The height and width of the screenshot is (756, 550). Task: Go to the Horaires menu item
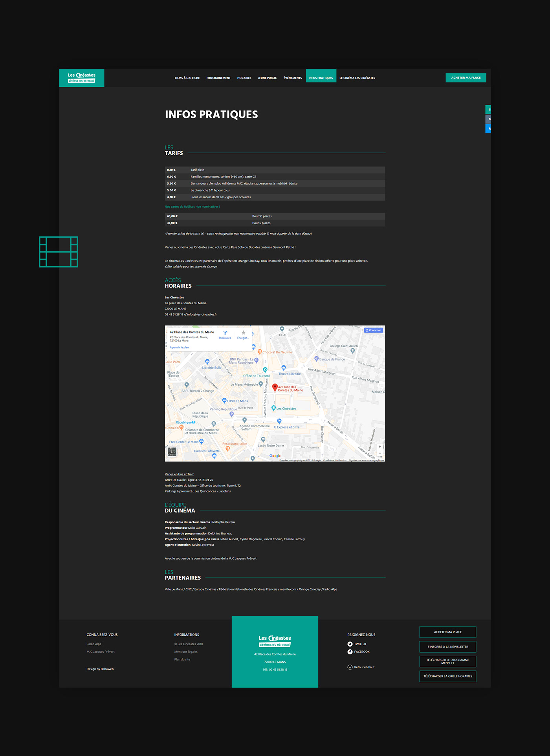coord(244,78)
